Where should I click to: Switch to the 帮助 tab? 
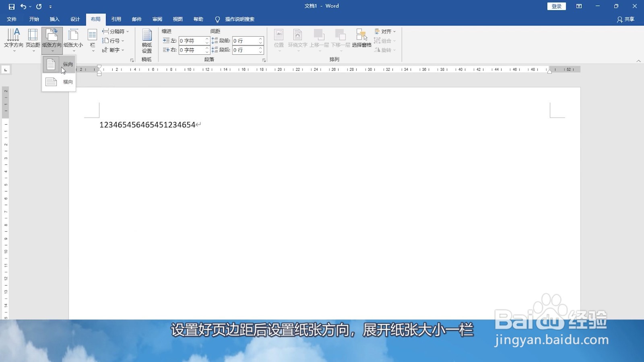tap(198, 19)
